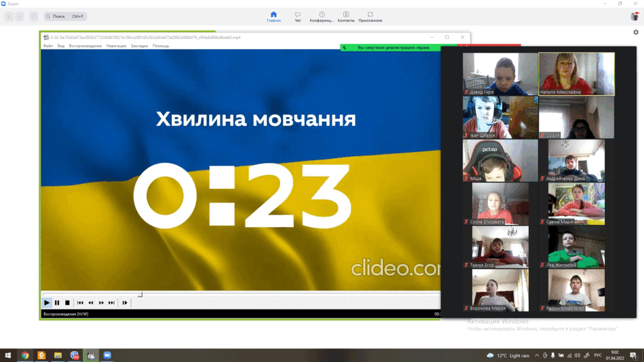Open weather widget 12°C Light rain

[508, 355]
